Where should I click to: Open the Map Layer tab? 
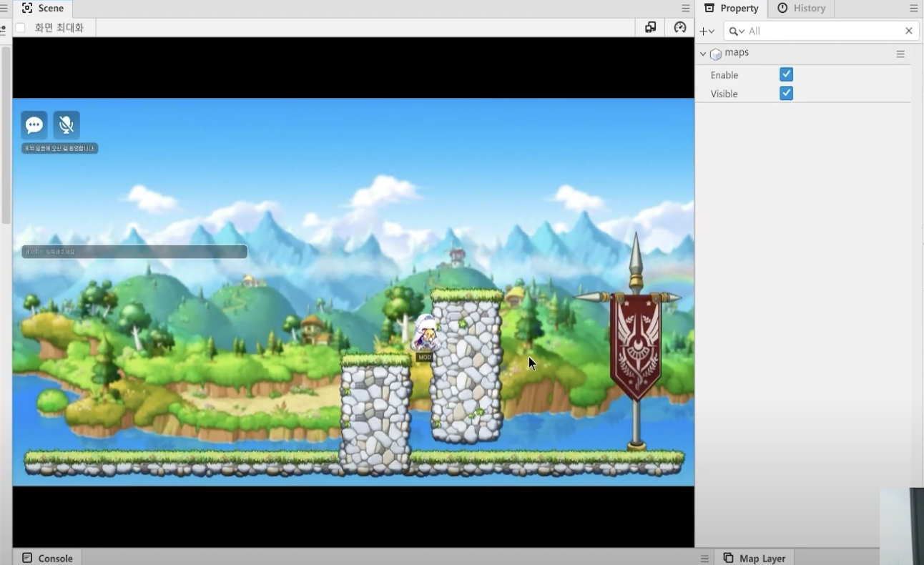(x=755, y=558)
